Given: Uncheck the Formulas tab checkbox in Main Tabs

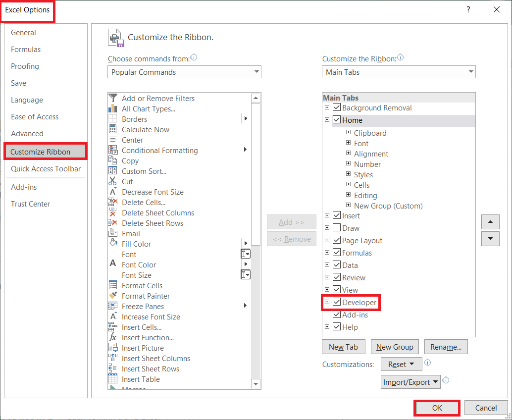Looking at the screenshot, I should pyautogui.click(x=337, y=253).
